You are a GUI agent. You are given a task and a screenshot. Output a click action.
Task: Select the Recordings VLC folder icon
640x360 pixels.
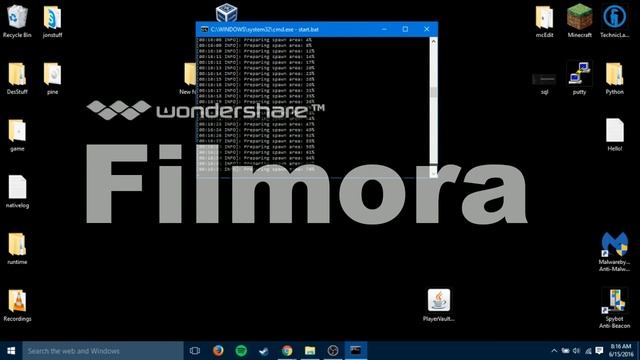coord(17,305)
